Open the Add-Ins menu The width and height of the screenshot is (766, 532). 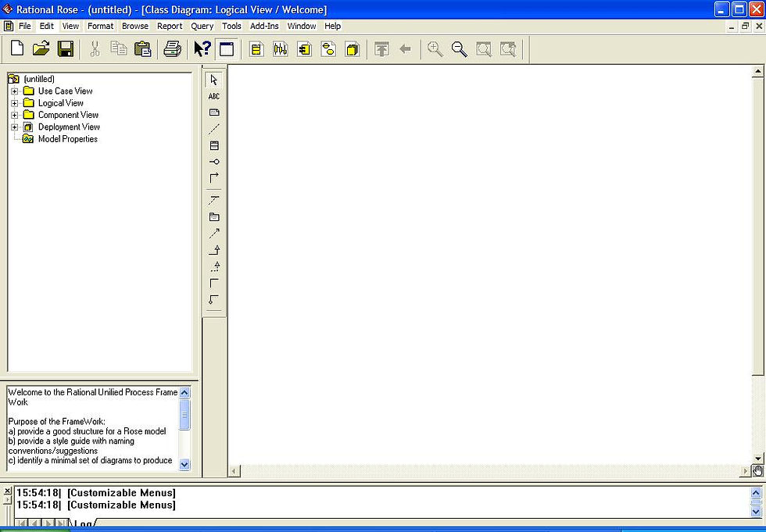tap(264, 27)
